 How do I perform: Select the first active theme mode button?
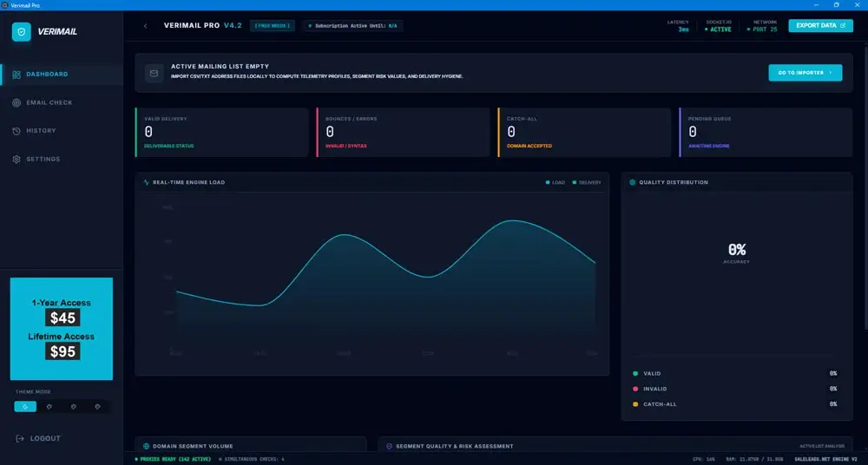click(25, 407)
